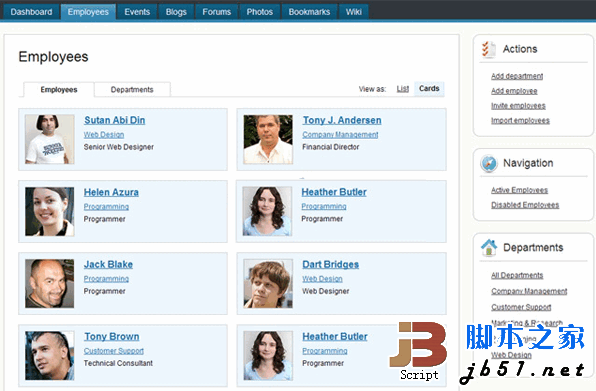Open the Helen Azura name link
596x391 pixels.
[111, 193]
